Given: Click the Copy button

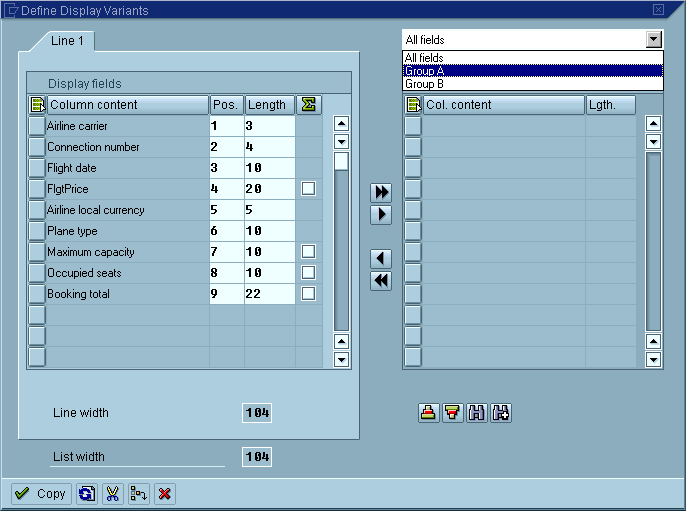Looking at the screenshot, I should [41, 494].
